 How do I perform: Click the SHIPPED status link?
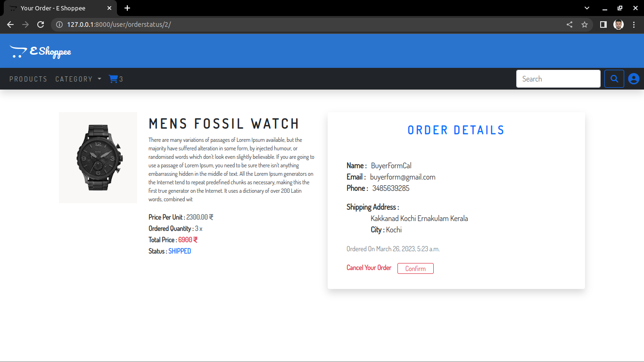point(180,251)
